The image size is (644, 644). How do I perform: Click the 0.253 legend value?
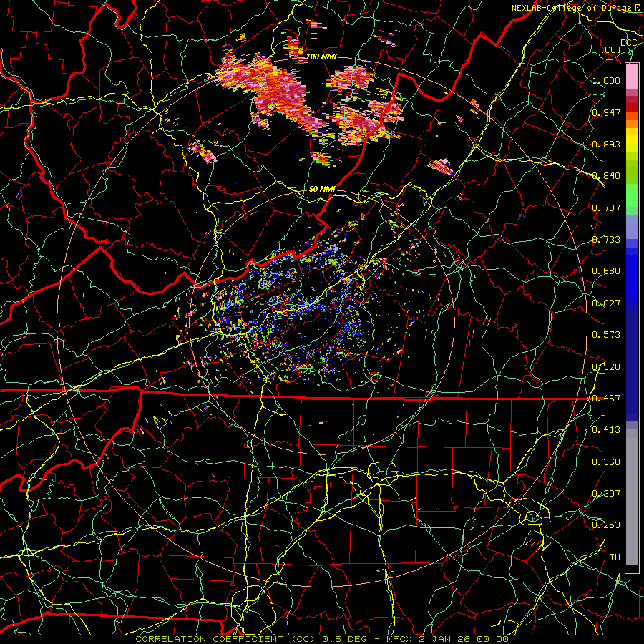click(x=606, y=525)
